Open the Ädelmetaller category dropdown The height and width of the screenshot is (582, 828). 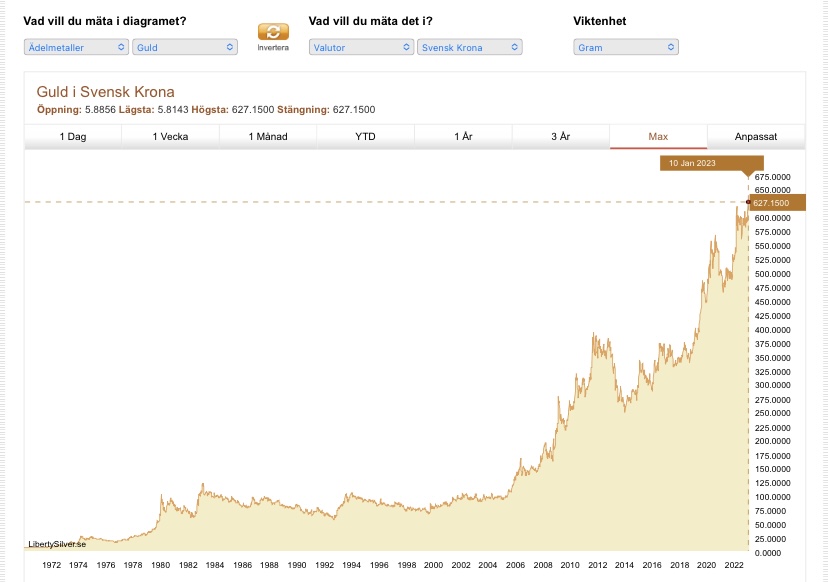pos(76,47)
